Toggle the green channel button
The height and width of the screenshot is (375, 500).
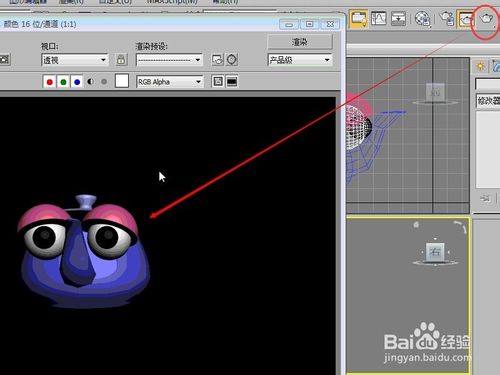click(63, 82)
